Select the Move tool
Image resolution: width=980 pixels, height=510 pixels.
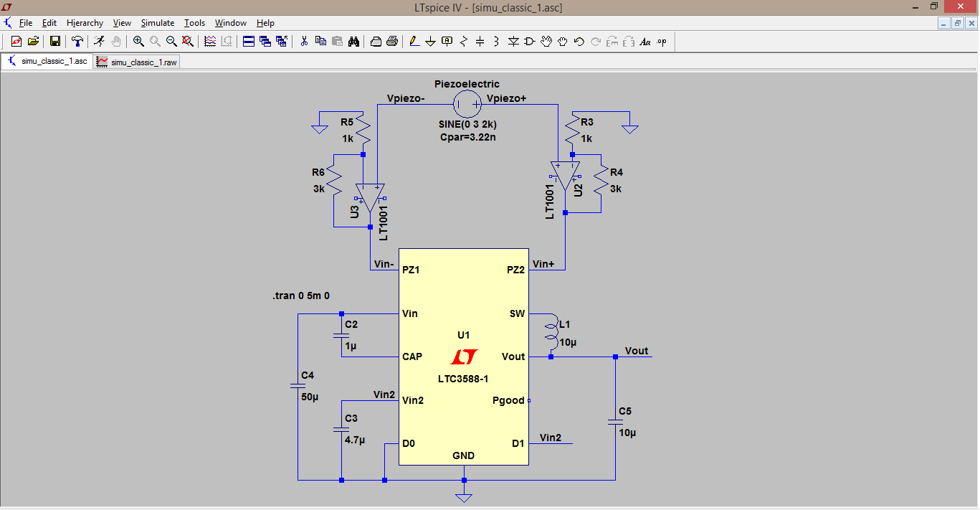click(x=547, y=41)
